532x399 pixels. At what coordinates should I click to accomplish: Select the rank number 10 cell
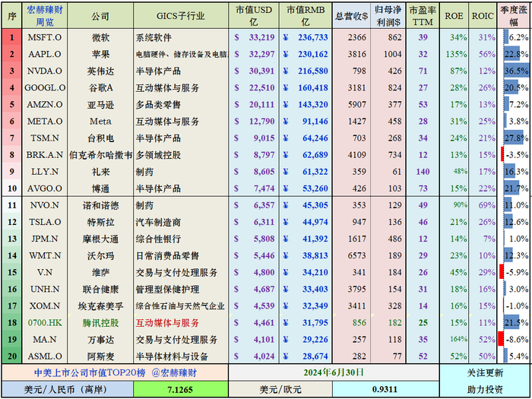pos(12,188)
